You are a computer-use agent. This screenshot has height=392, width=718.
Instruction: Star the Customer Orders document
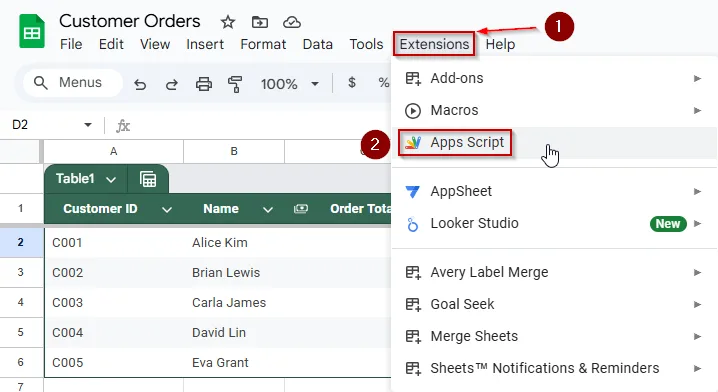click(228, 22)
